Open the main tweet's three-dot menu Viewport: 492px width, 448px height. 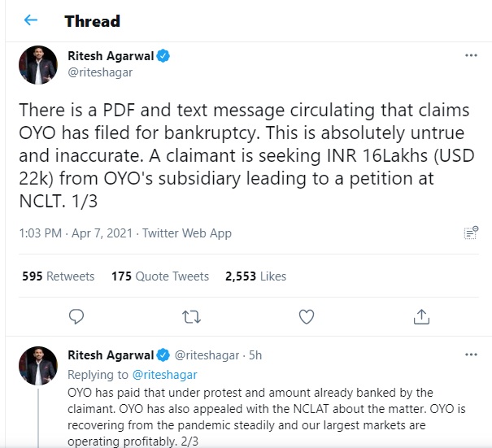click(470, 55)
